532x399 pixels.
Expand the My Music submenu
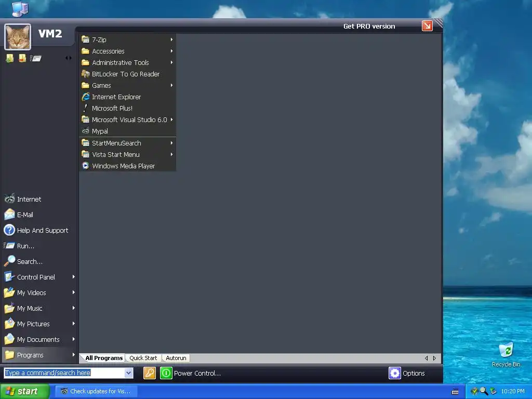39,308
